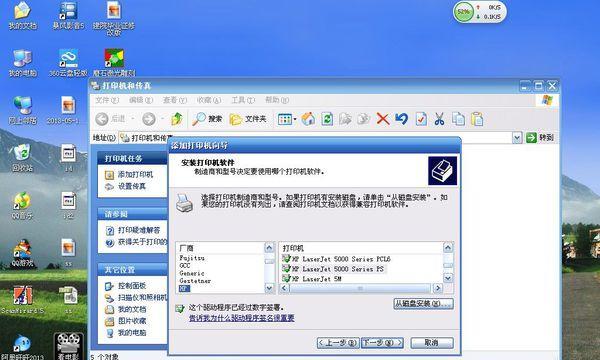Screen dimensions: 600x360
Task: Toggle the Folders (文件夹) pane
Action: [248, 119]
